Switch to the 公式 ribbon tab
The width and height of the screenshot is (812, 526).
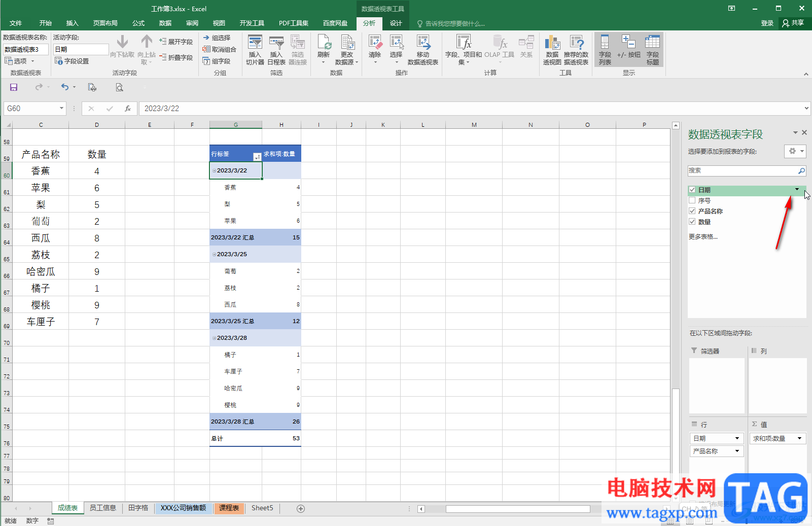138,23
